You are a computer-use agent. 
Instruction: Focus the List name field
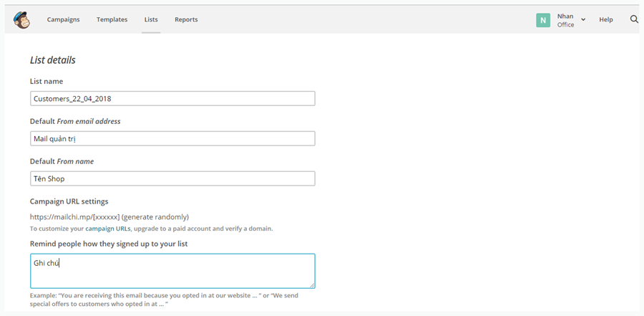click(x=172, y=99)
